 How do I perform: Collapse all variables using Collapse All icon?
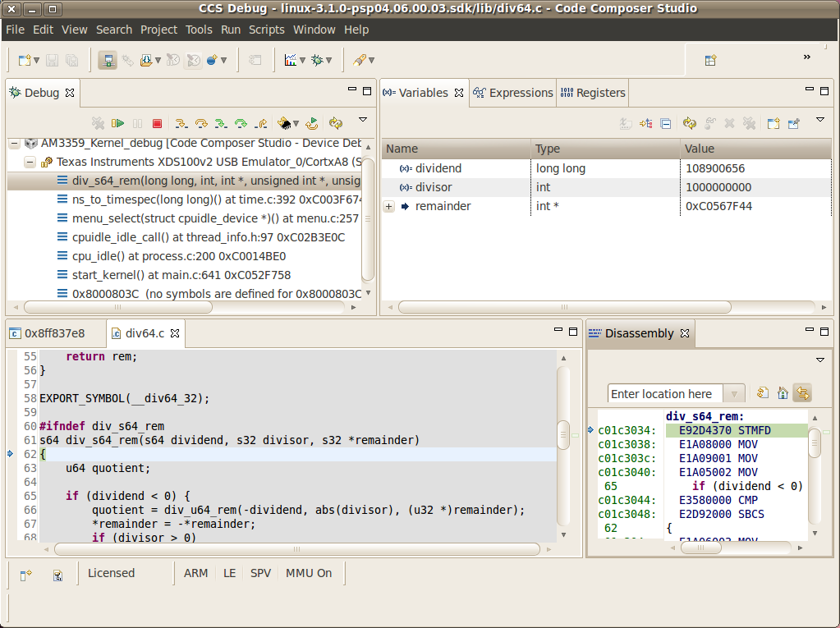666,123
